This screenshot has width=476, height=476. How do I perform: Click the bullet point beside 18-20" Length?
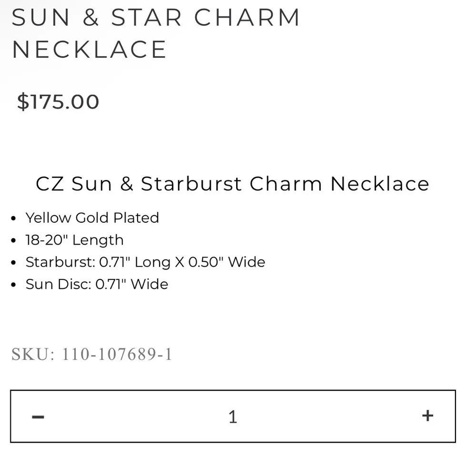click(13, 240)
